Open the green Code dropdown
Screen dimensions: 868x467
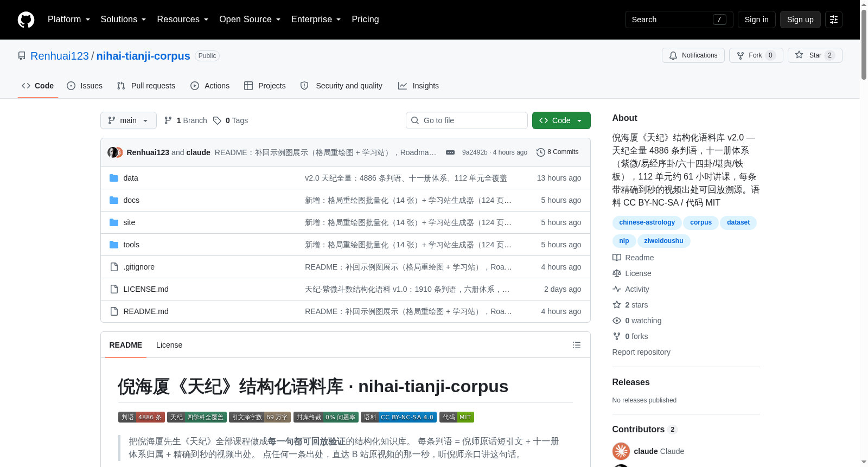coord(561,120)
